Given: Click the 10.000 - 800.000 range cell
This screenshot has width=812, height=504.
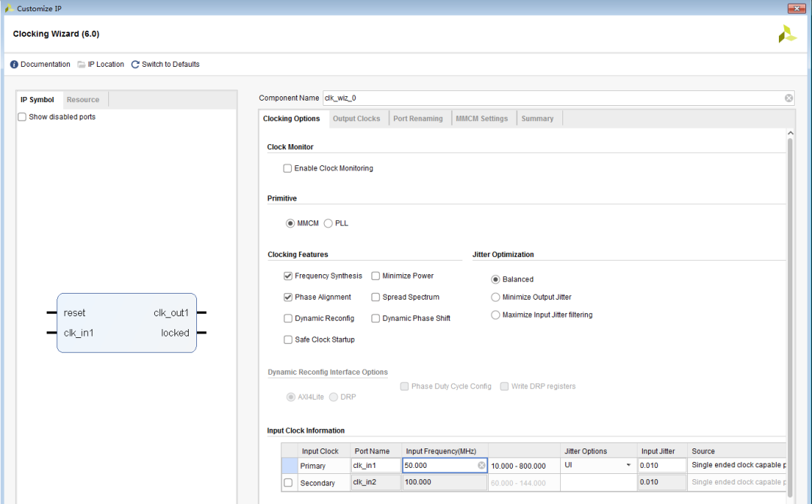Looking at the screenshot, I should 524,466.
